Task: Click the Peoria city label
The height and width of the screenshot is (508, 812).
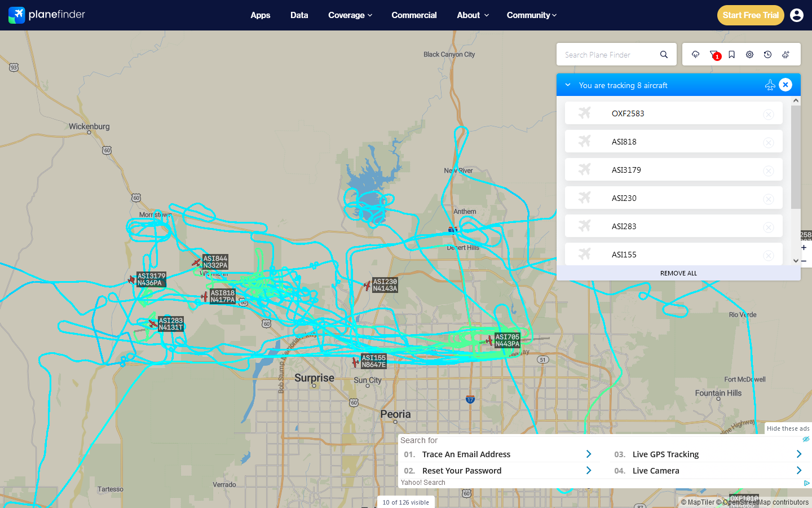Action: 395,414
